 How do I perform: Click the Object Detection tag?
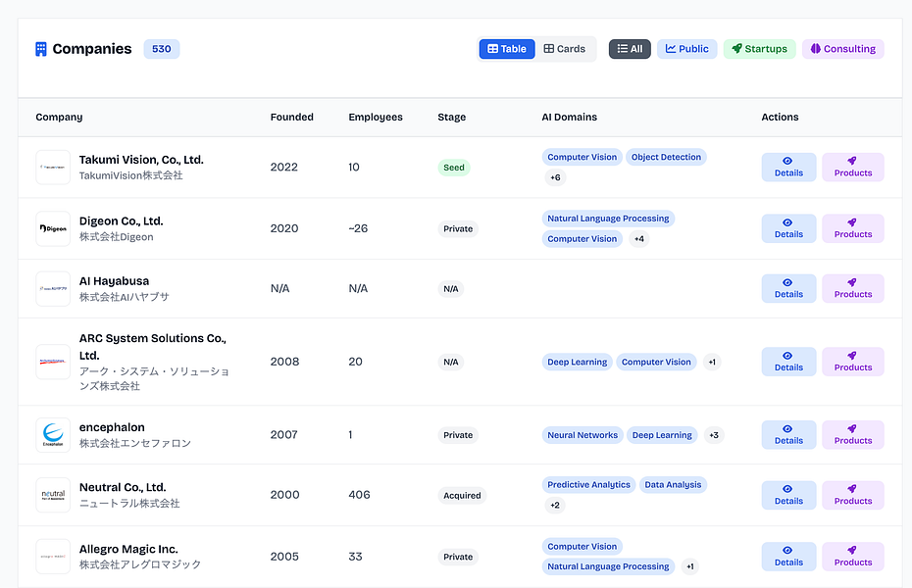666,157
